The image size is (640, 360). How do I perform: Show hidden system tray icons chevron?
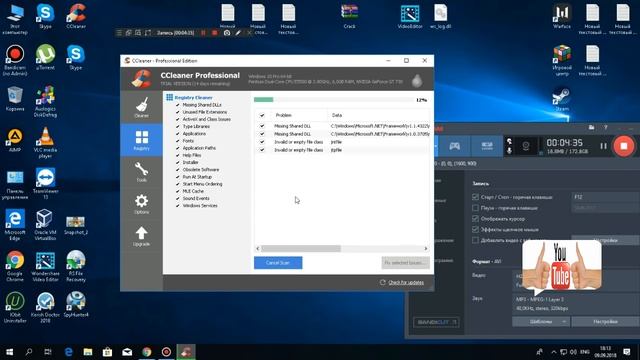click(553, 351)
